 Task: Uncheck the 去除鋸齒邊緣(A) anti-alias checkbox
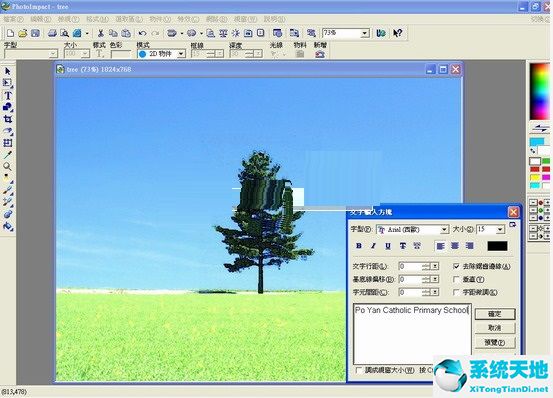coord(456,266)
